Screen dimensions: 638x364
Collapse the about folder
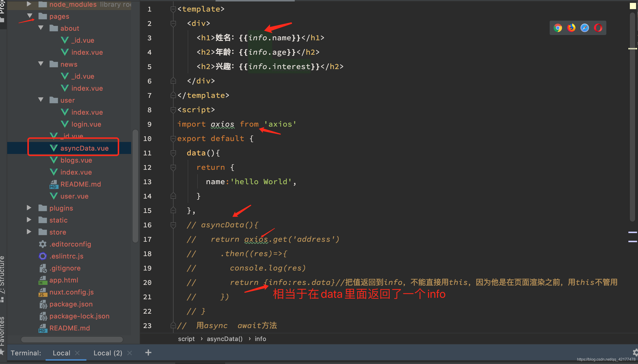point(41,28)
